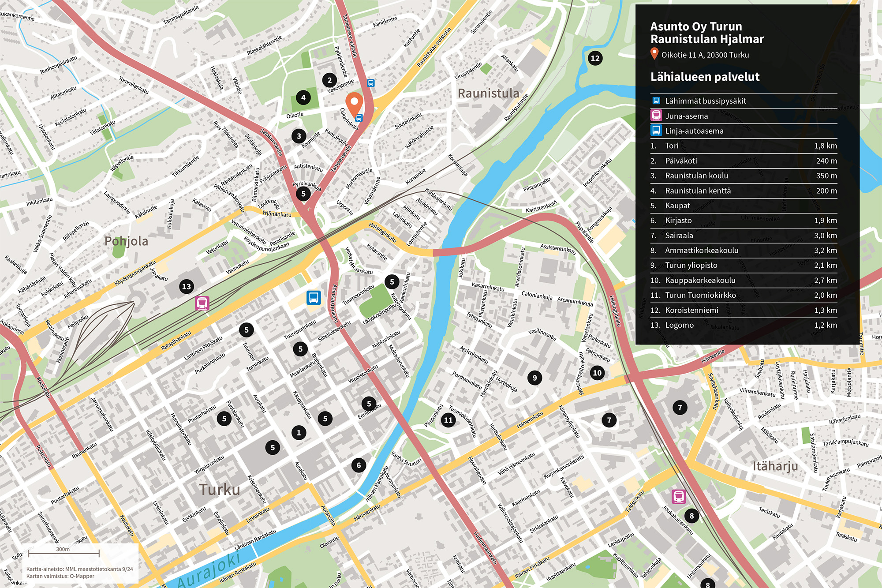Click the Juna-asema legend icon
The image size is (882, 588).
pos(656,116)
